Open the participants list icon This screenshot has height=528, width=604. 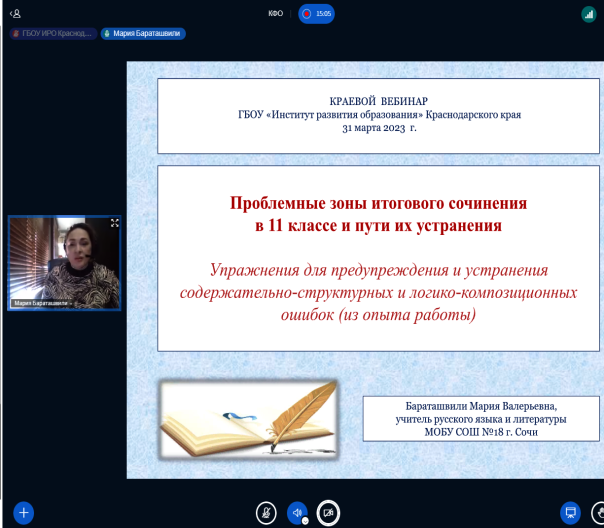[15, 14]
